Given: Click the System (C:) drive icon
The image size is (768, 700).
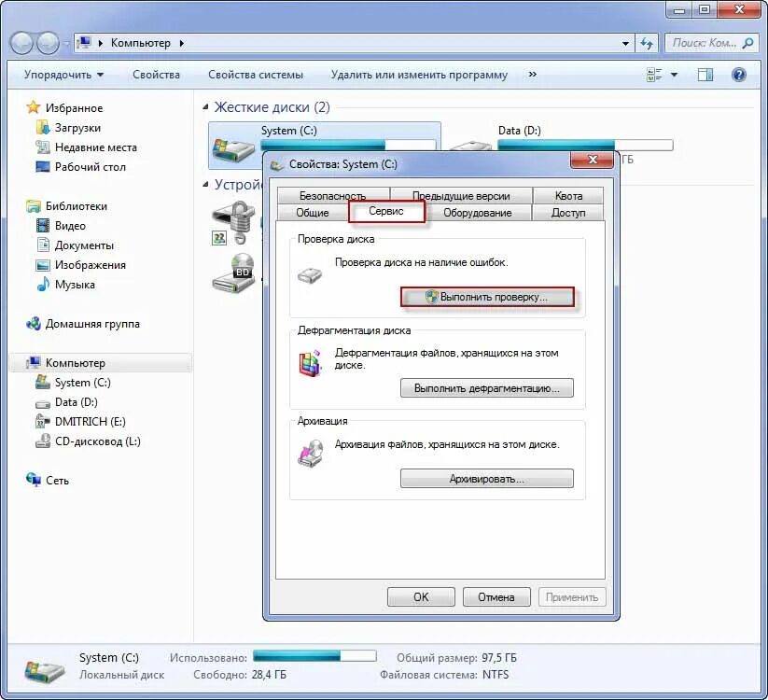Looking at the screenshot, I should (x=233, y=148).
